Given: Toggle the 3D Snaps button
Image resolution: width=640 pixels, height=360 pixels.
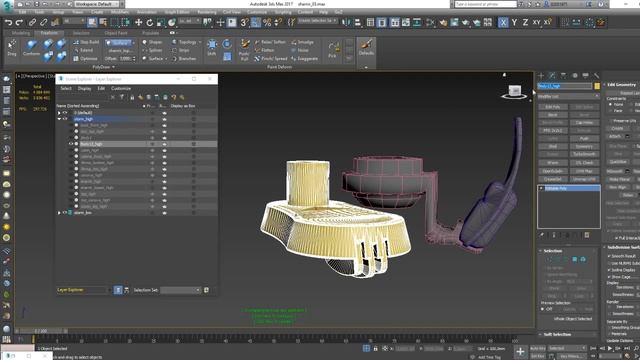Looking at the screenshot, I should tap(244, 22).
